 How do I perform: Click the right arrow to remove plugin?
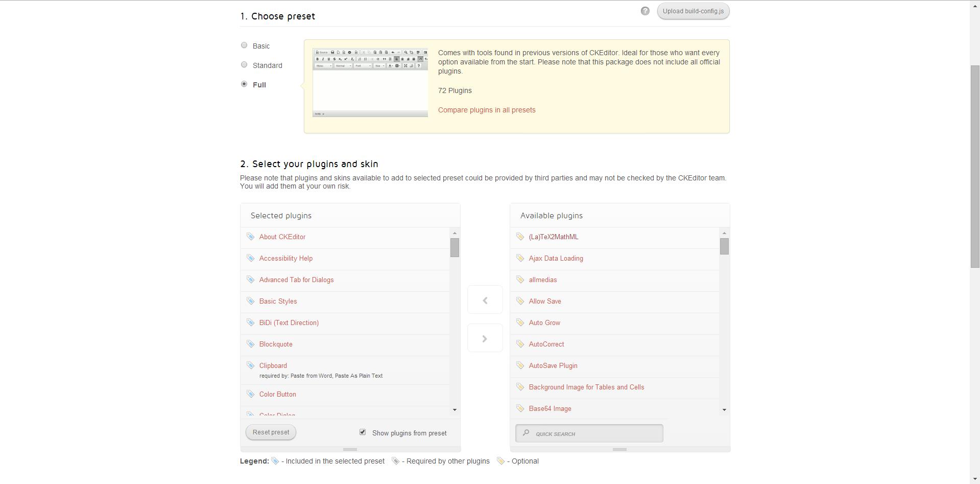485,338
